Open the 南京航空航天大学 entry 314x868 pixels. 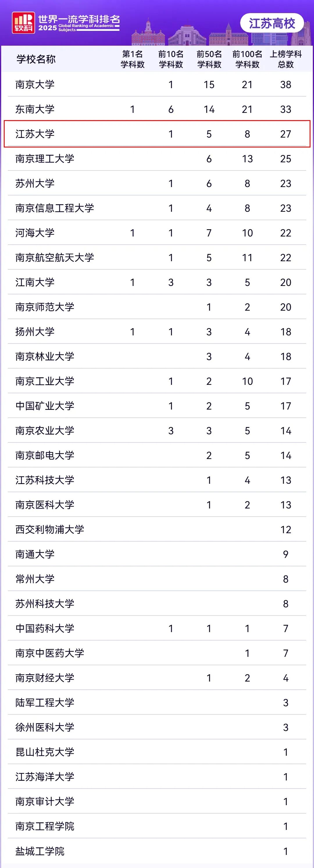coord(55,257)
